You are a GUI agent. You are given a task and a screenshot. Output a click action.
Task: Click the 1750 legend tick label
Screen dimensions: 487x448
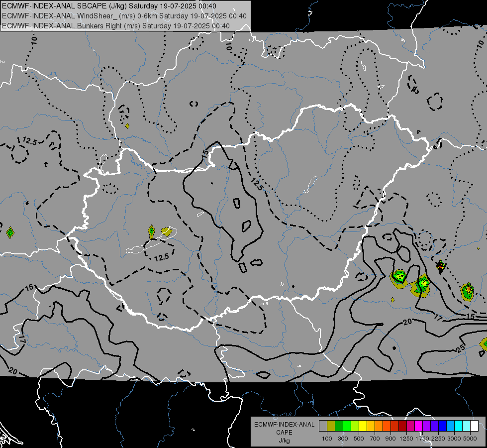tap(422, 439)
